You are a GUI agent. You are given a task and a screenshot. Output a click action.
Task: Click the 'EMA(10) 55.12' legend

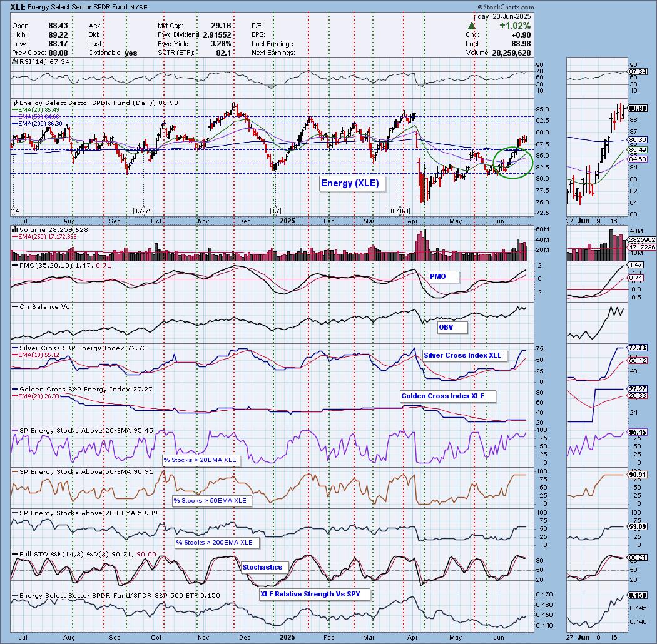coord(36,355)
